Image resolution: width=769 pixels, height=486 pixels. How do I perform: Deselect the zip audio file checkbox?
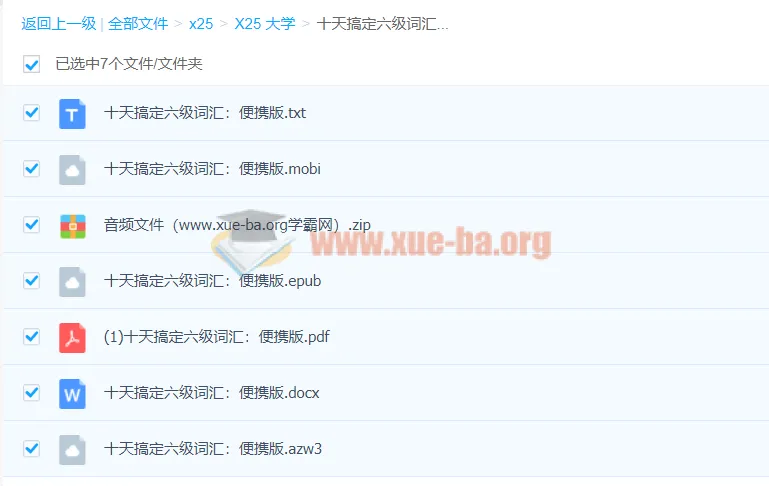point(31,225)
